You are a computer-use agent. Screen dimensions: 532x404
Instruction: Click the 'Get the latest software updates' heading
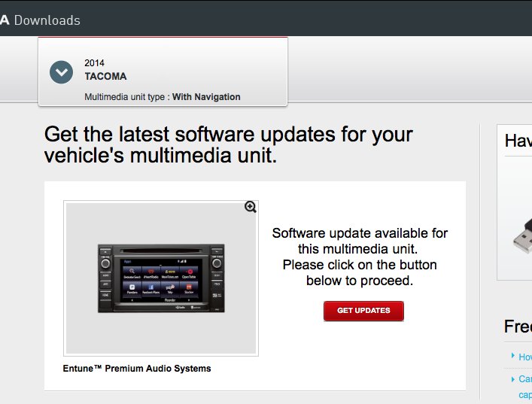228,144
